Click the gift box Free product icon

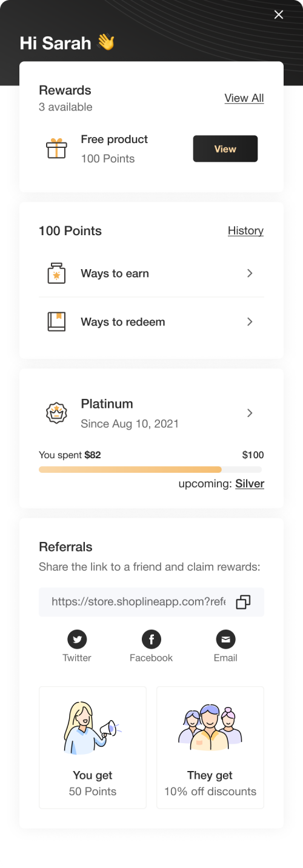[56, 149]
